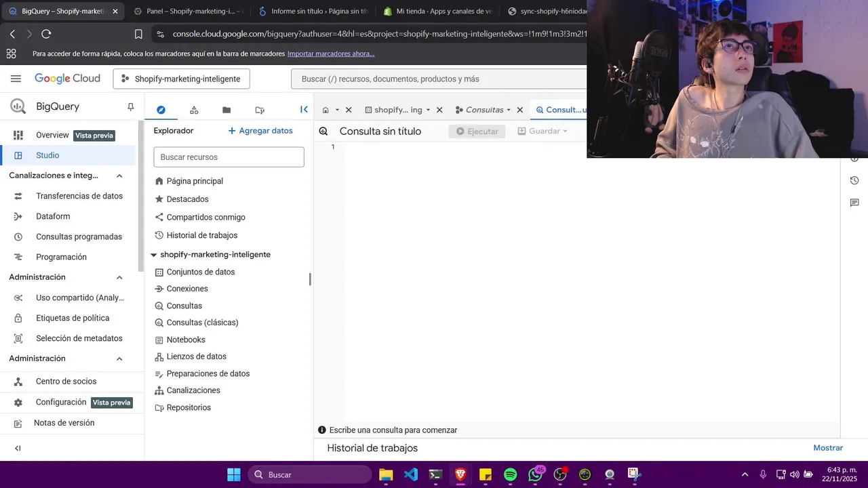Open Dataform from the sidebar
This screenshot has width=868, height=488.
click(x=68, y=216)
